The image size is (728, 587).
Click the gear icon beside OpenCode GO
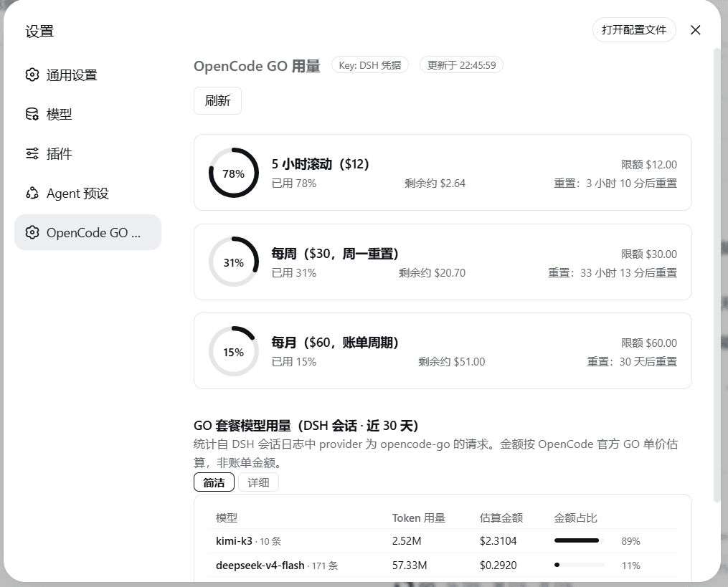pos(32,232)
